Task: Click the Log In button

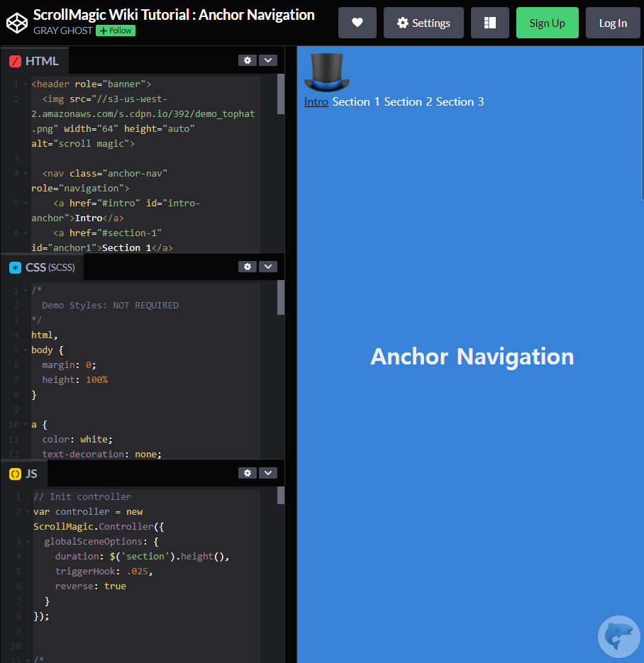Action: pyautogui.click(x=613, y=23)
